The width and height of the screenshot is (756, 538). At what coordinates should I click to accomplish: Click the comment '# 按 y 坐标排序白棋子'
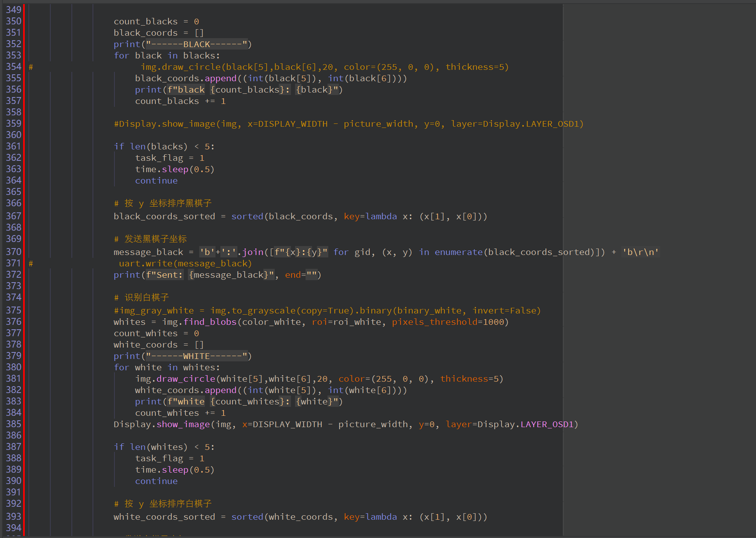coord(163,504)
